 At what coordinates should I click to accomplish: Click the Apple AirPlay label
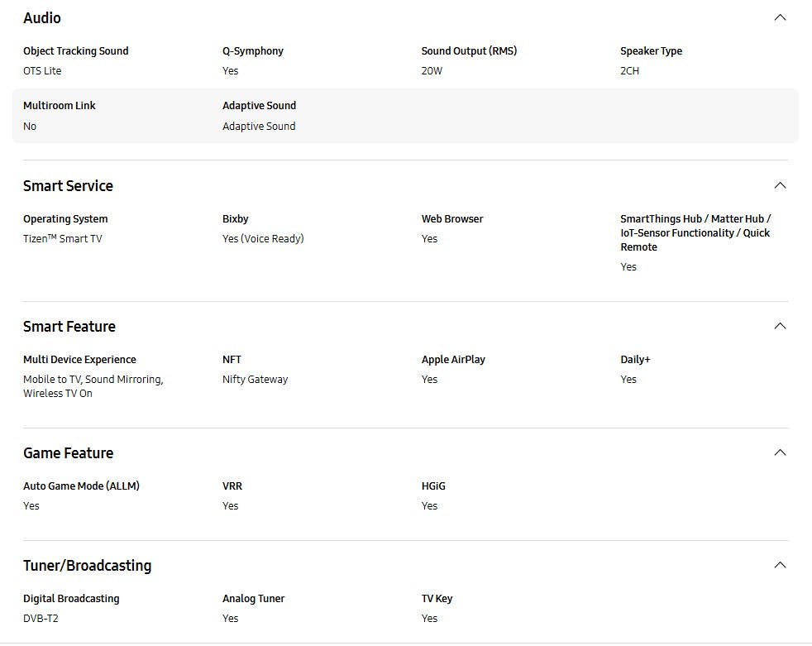453,360
